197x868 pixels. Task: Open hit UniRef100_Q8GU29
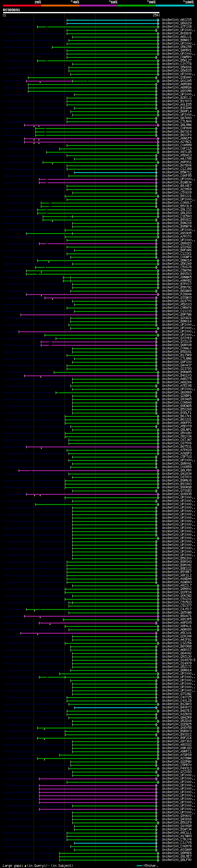(177, 23)
